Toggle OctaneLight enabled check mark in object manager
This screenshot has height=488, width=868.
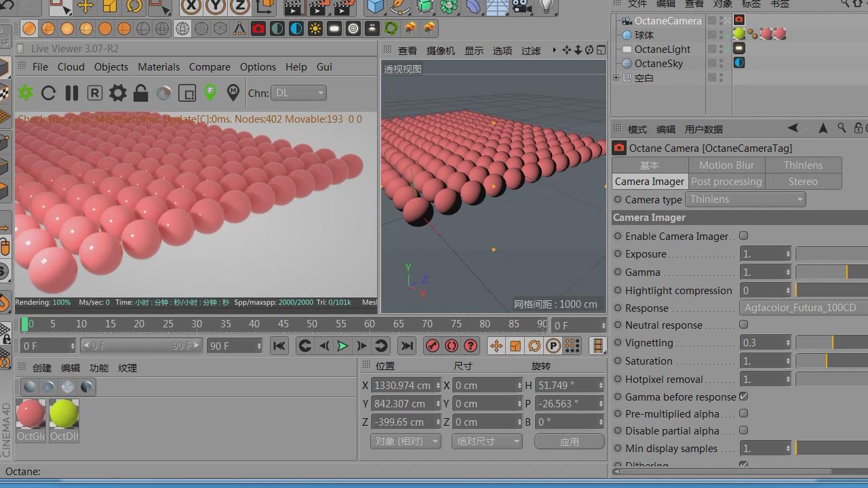tap(727, 49)
